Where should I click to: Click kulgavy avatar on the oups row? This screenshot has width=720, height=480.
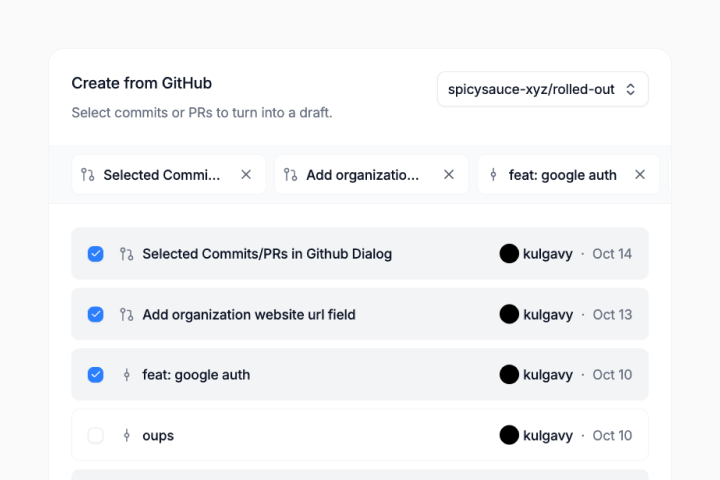[509, 436]
